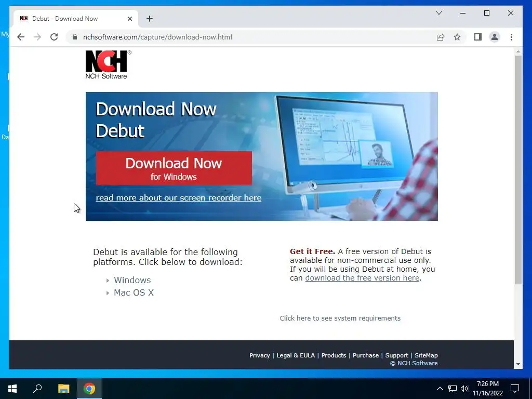
Task: Open the Support footer link
Action: point(396,355)
